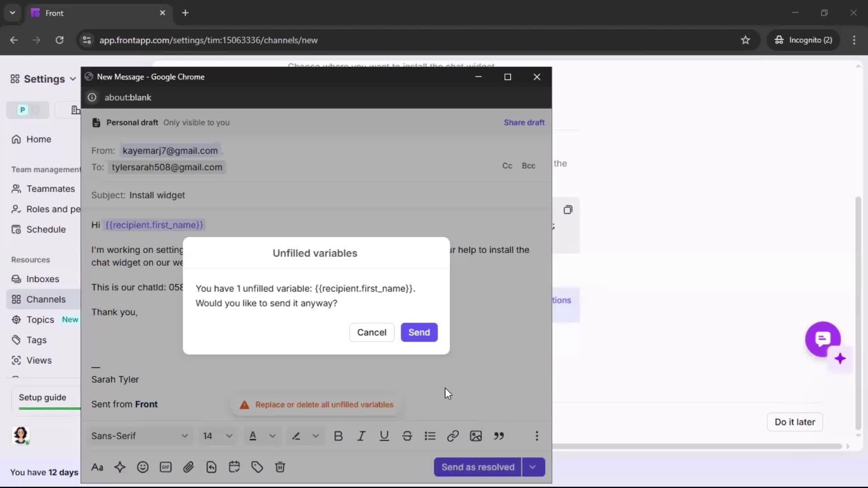868x488 pixels.
Task: Insert a GIF into the message
Action: click(165, 467)
